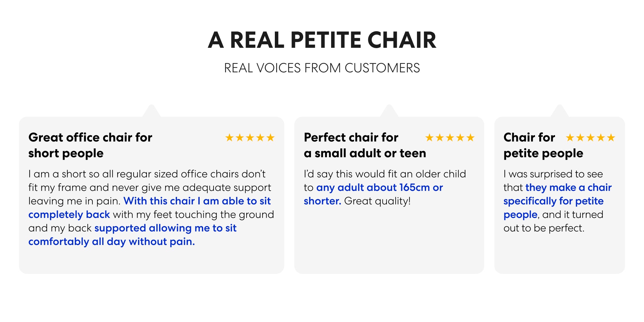This screenshot has height=322, width=644.
Task: Click the "Great quality!" text in second review
Action: pos(377,201)
